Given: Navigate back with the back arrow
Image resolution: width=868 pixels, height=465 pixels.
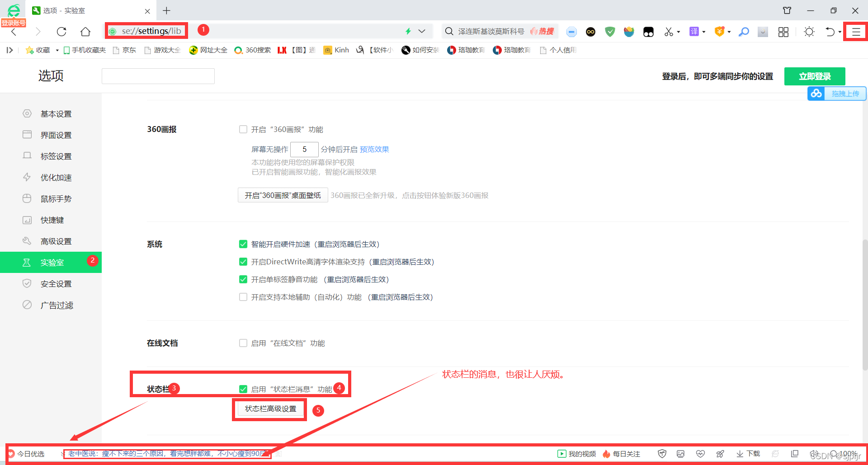Looking at the screenshot, I should click(x=14, y=32).
